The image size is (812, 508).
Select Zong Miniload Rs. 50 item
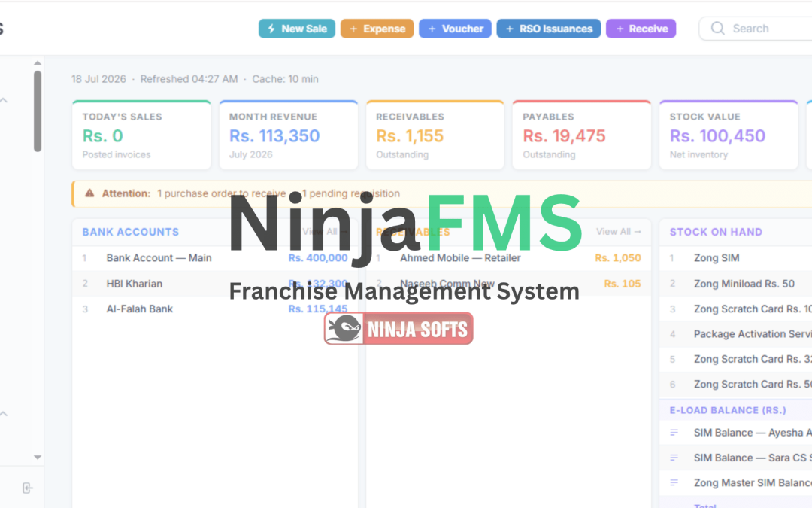736,284
